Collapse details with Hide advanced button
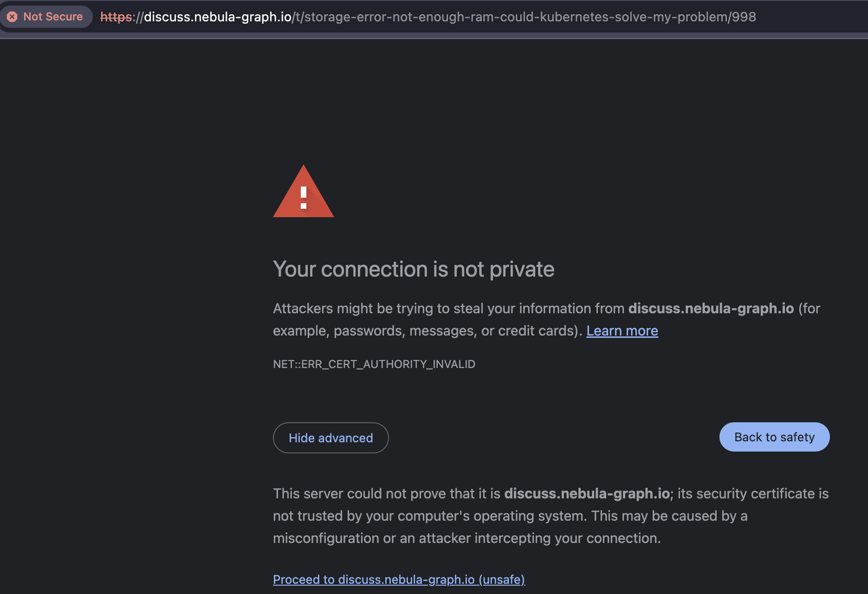This screenshot has width=868, height=594. click(330, 438)
